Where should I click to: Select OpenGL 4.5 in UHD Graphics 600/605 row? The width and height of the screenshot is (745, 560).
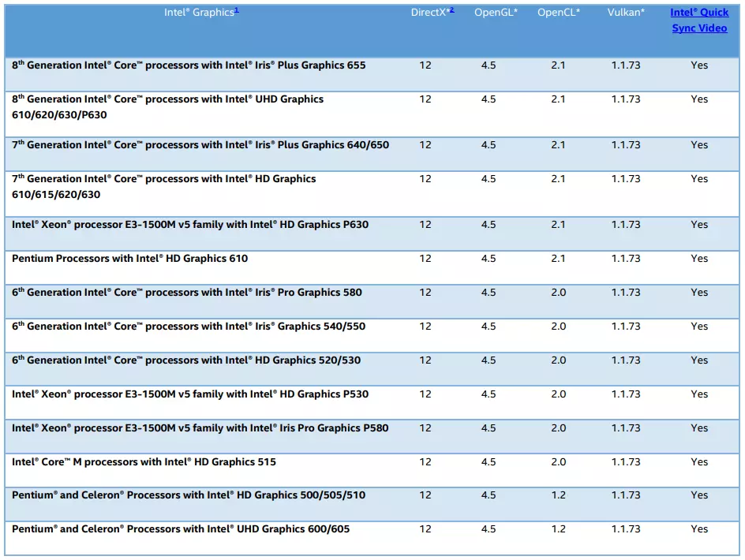point(489,528)
